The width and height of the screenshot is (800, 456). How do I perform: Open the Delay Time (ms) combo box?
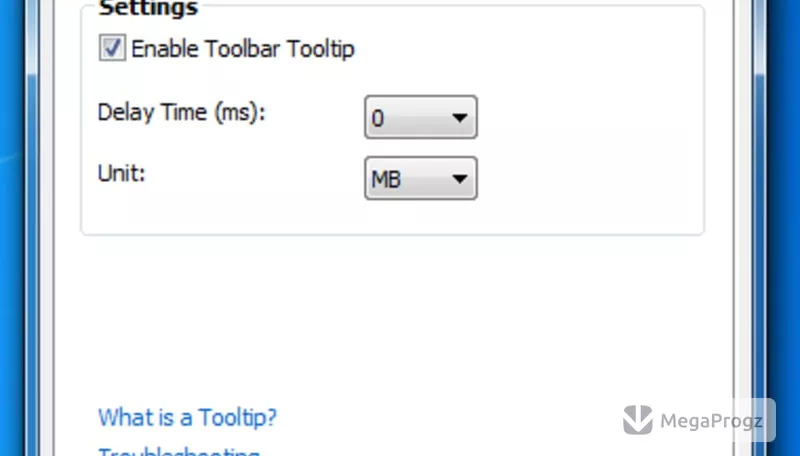(x=421, y=117)
